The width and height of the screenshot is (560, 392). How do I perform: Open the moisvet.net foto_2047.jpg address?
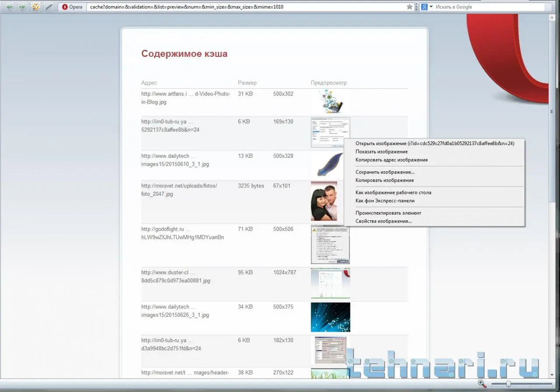click(179, 190)
